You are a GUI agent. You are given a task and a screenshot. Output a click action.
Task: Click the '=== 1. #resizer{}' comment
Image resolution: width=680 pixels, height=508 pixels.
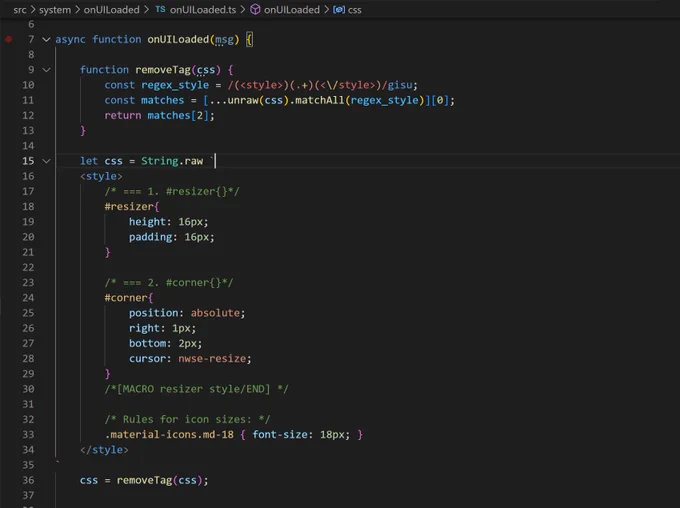pos(172,191)
